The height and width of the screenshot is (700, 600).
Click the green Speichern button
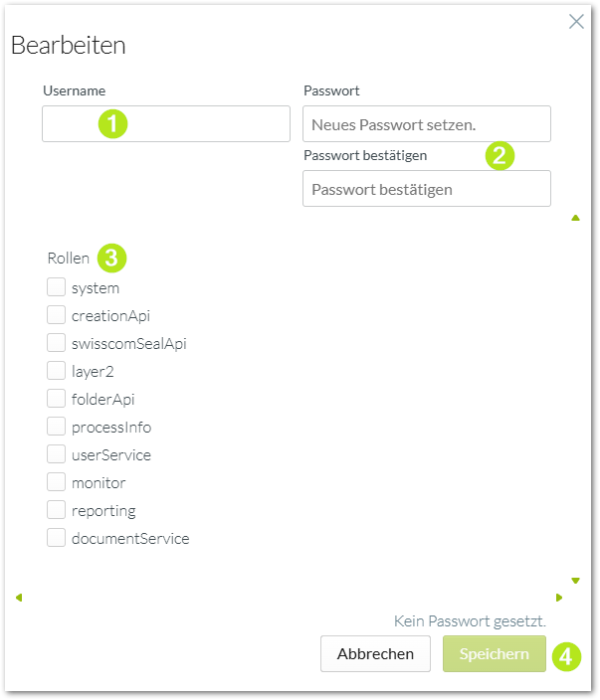tap(495, 653)
